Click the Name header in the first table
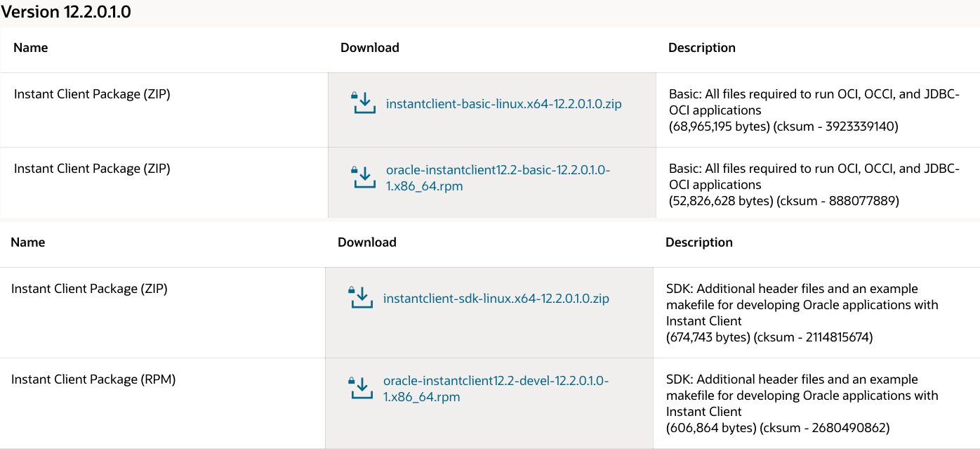This screenshot has height=449, width=980. click(x=31, y=48)
